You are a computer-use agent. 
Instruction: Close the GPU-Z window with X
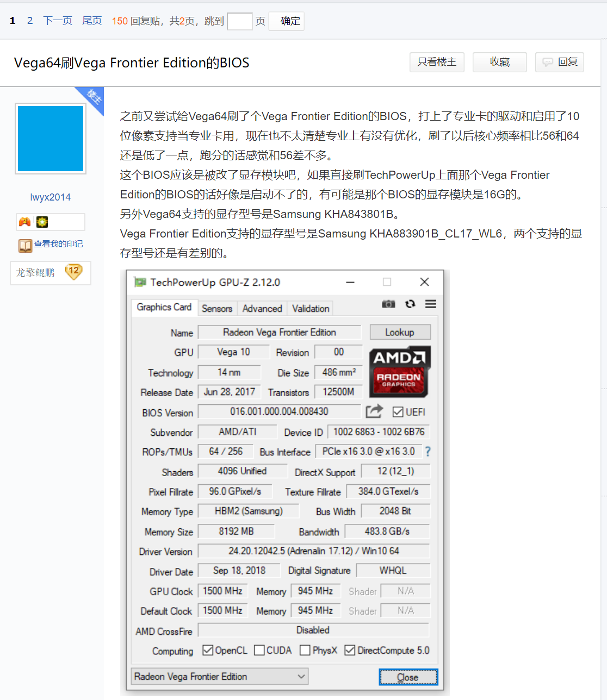point(424,282)
